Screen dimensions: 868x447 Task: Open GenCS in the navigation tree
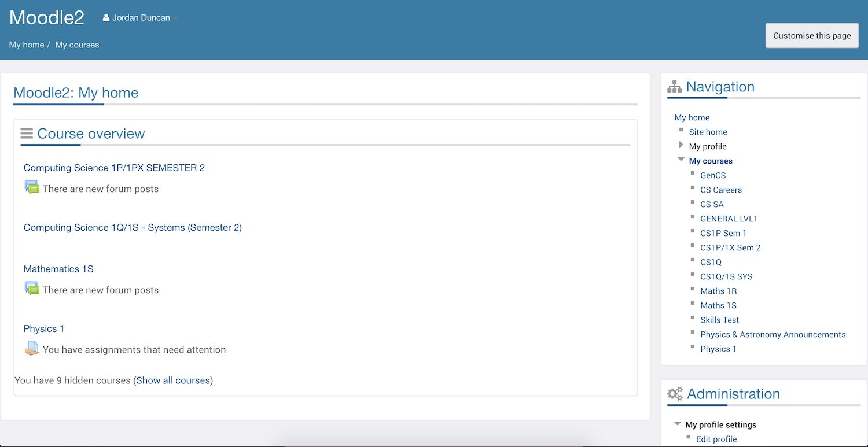[x=713, y=175]
